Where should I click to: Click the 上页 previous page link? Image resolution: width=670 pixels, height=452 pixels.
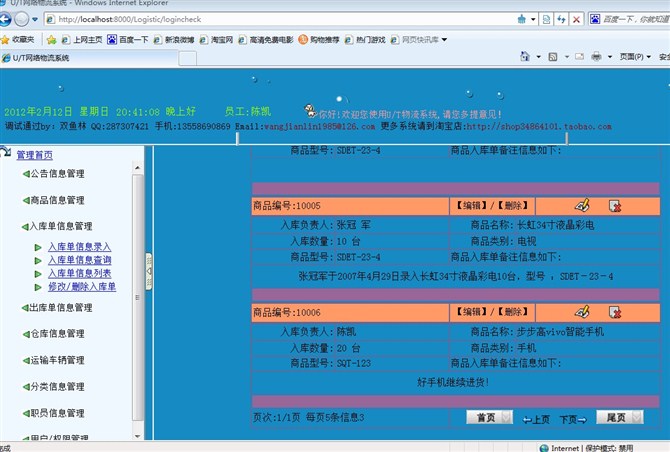point(537,420)
